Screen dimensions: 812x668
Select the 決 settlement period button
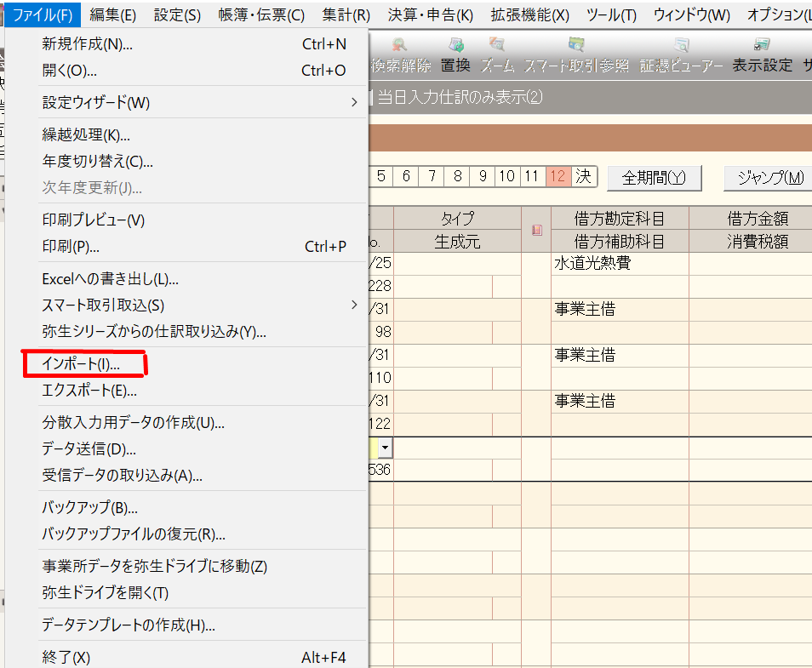point(583,176)
